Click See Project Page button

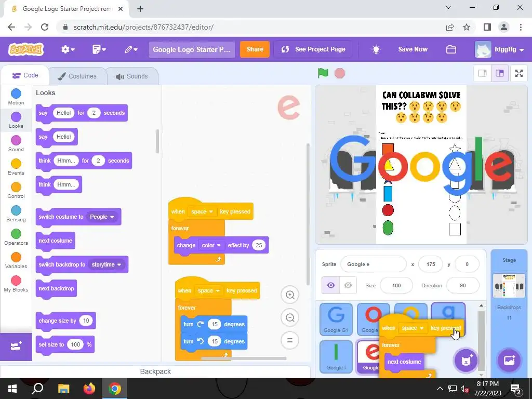point(313,49)
